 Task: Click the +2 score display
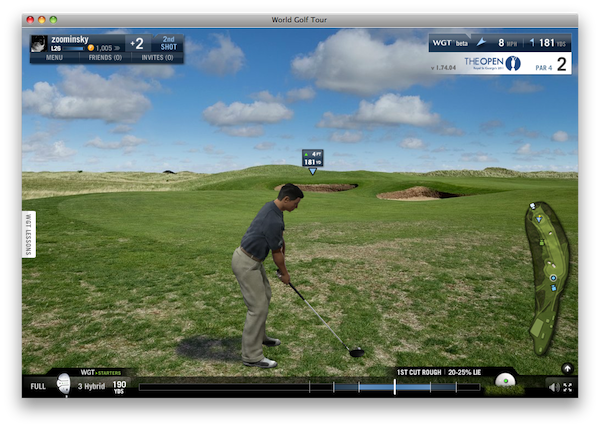[137, 44]
